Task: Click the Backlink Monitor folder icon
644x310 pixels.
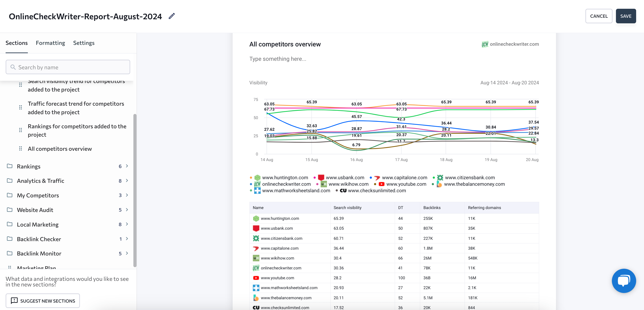Action: pyautogui.click(x=10, y=253)
